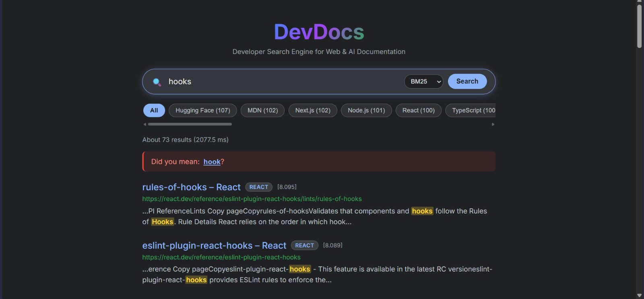Click the score value [8.089]
Viewport: 644px width, 299px height.
click(333, 245)
